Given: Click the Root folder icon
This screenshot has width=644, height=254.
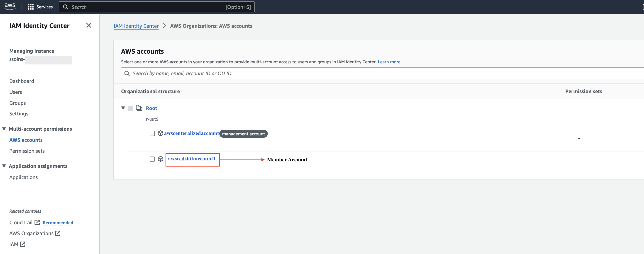Looking at the screenshot, I should click(139, 108).
